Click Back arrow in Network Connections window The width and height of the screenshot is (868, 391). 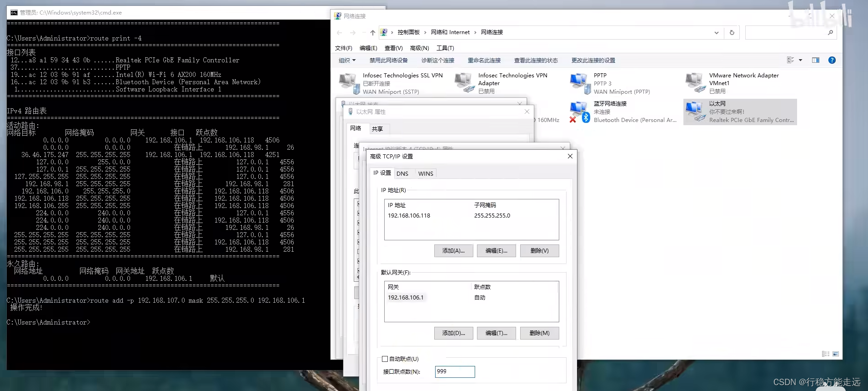pos(339,32)
